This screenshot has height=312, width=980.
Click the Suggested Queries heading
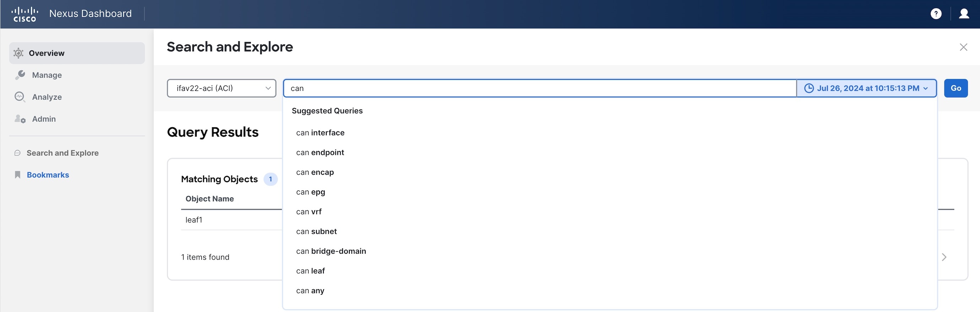pyautogui.click(x=327, y=111)
